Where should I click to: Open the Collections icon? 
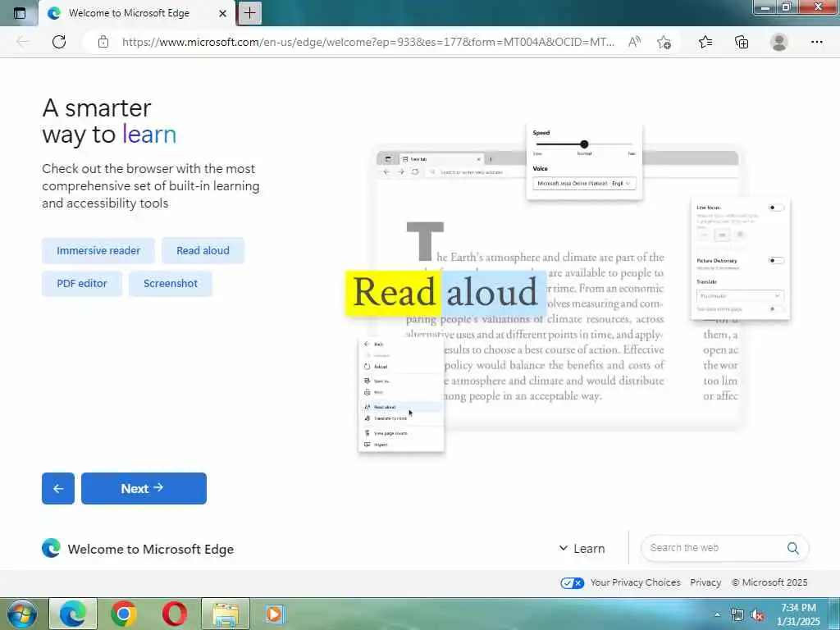point(742,42)
